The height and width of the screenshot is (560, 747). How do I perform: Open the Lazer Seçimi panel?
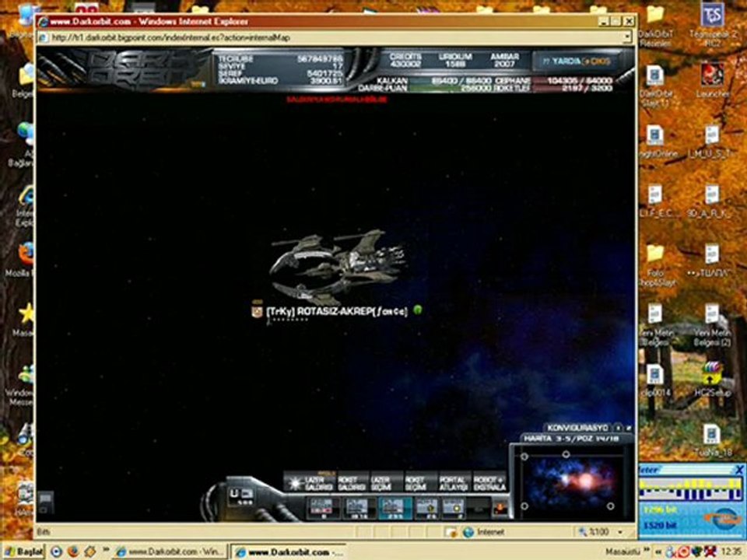coord(385,483)
